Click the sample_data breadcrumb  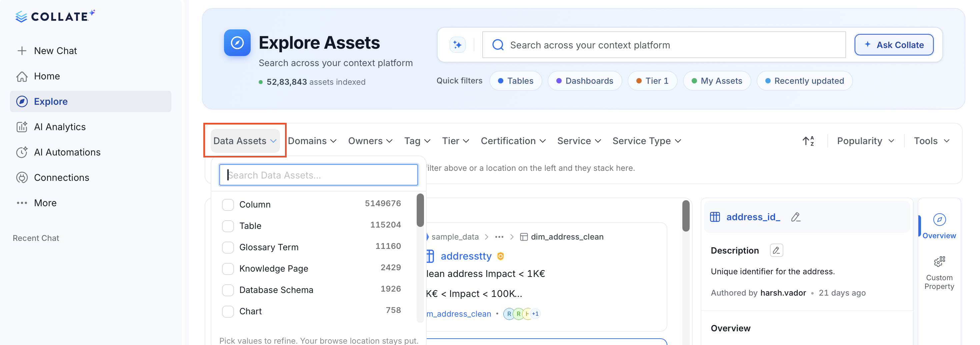[455, 237]
